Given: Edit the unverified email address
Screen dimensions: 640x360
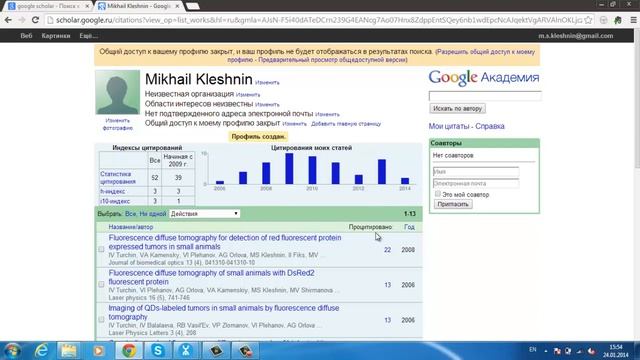Looking at the screenshot, I should (x=327, y=114).
